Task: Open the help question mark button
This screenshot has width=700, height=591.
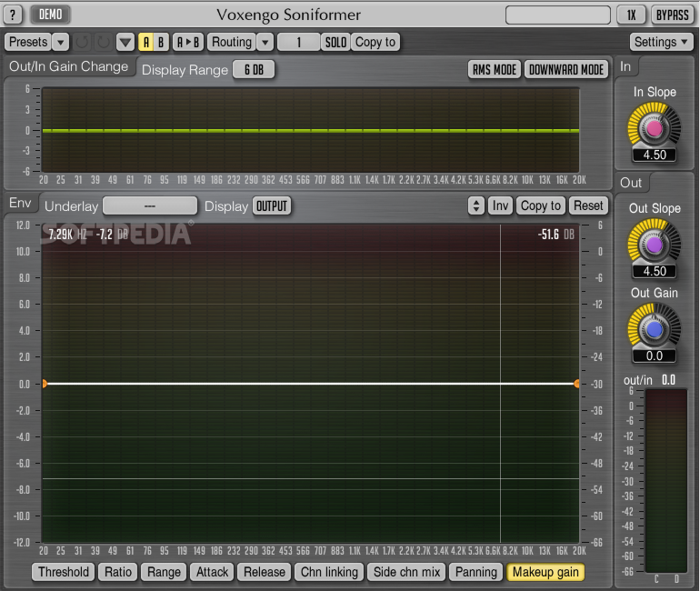Action: (13, 15)
